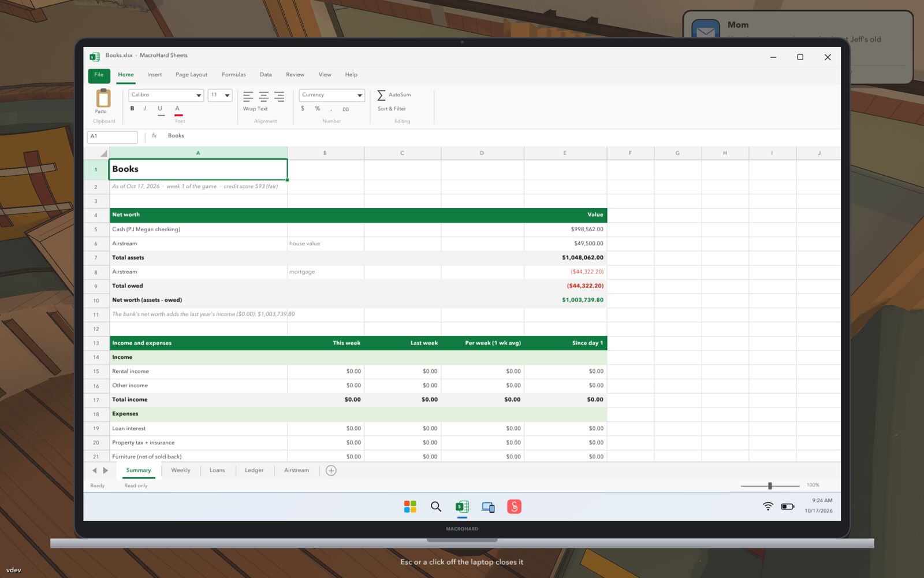
Task: Toggle Wrap Text
Action: [x=255, y=109]
